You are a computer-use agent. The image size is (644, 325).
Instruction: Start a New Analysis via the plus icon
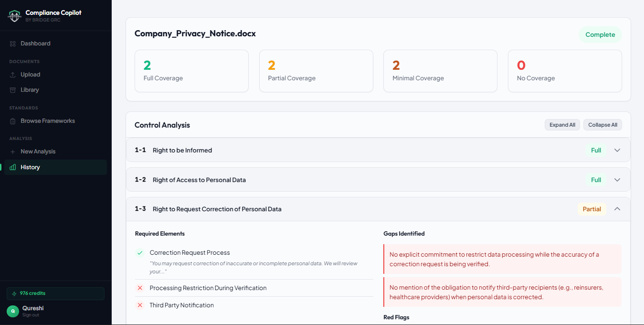point(11,151)
